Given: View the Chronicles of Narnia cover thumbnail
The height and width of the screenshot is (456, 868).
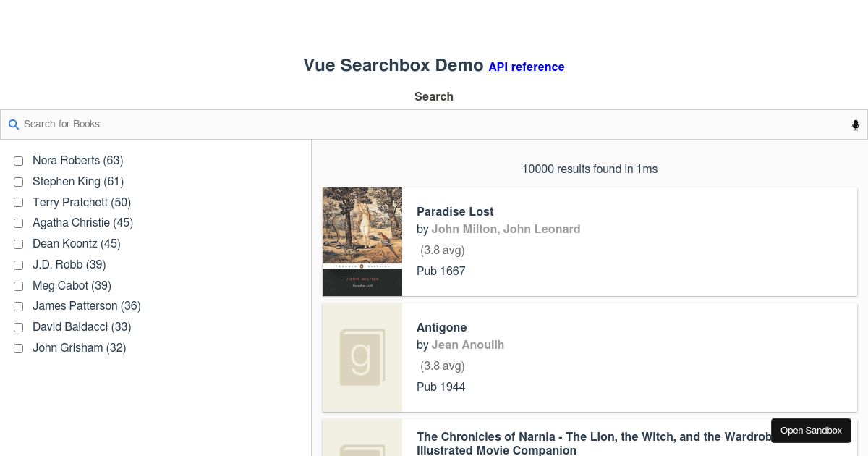Looking at the screenshot, I should (362, 442).
